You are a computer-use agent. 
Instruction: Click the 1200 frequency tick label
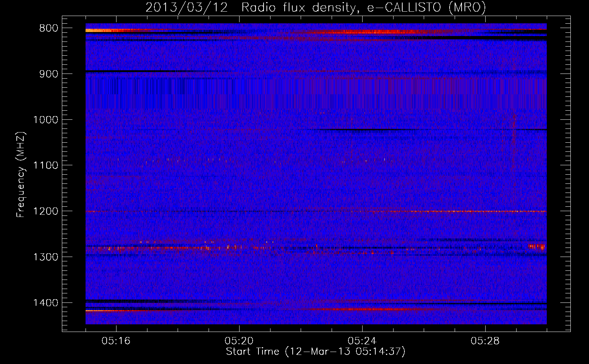coord(46,211)
